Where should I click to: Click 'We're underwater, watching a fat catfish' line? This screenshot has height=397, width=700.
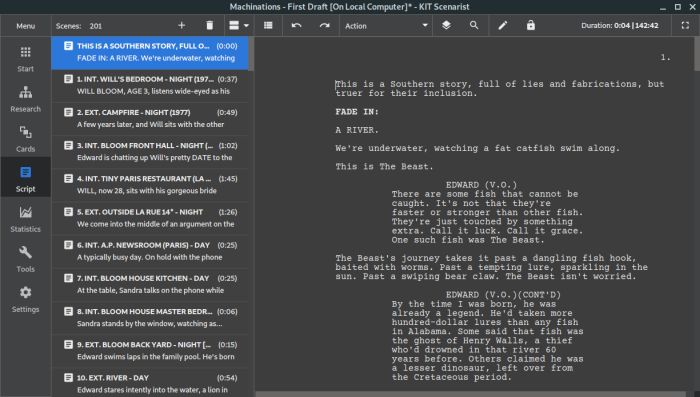(478, 148)
